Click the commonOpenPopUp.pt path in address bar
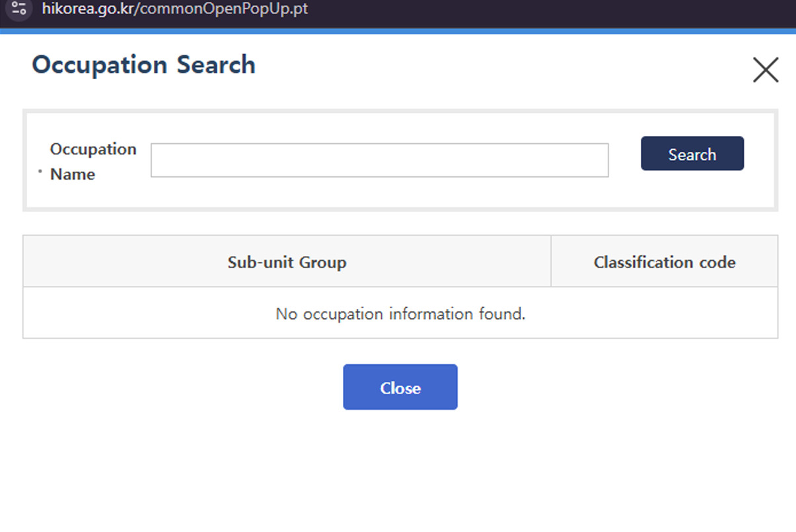Viewport: 796px width, 532px height. pyautogui.click(x=221, y=9)
